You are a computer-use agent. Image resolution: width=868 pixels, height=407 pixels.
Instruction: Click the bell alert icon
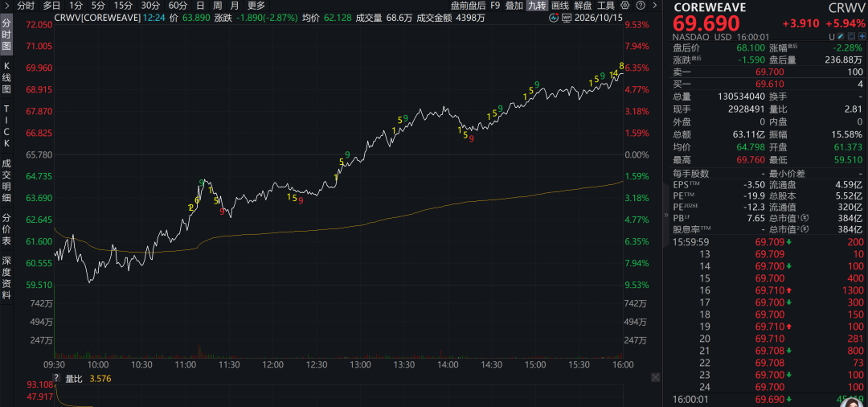851,36
